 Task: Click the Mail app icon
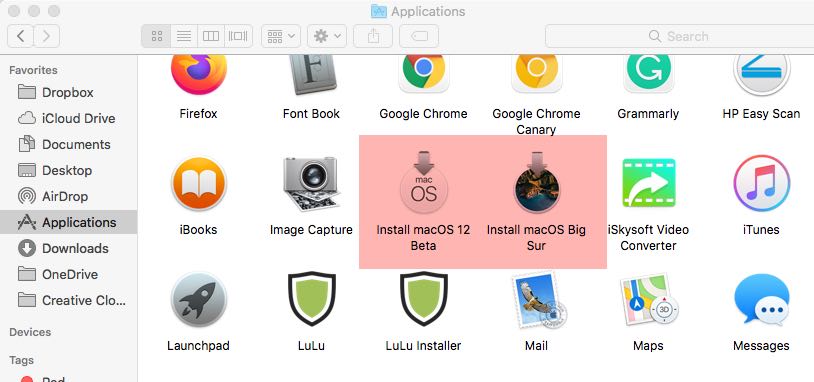538,299
